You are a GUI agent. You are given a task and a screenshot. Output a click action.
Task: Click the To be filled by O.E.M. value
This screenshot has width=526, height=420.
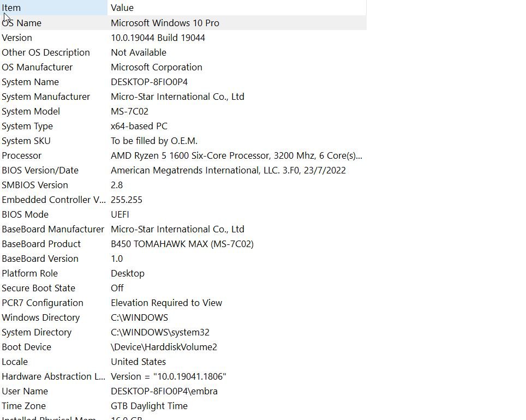[154, 141]
